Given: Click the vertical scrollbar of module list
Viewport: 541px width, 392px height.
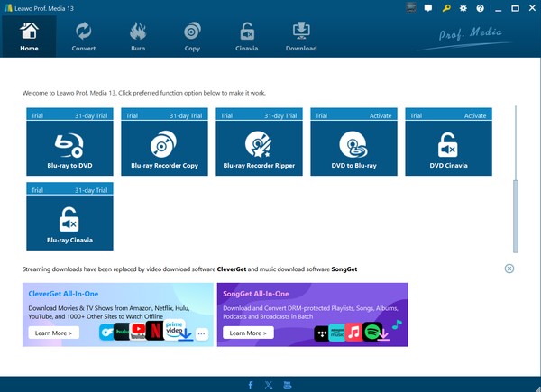Looking at the screenshot, I should pyautogui.click(x=516, y=216).
